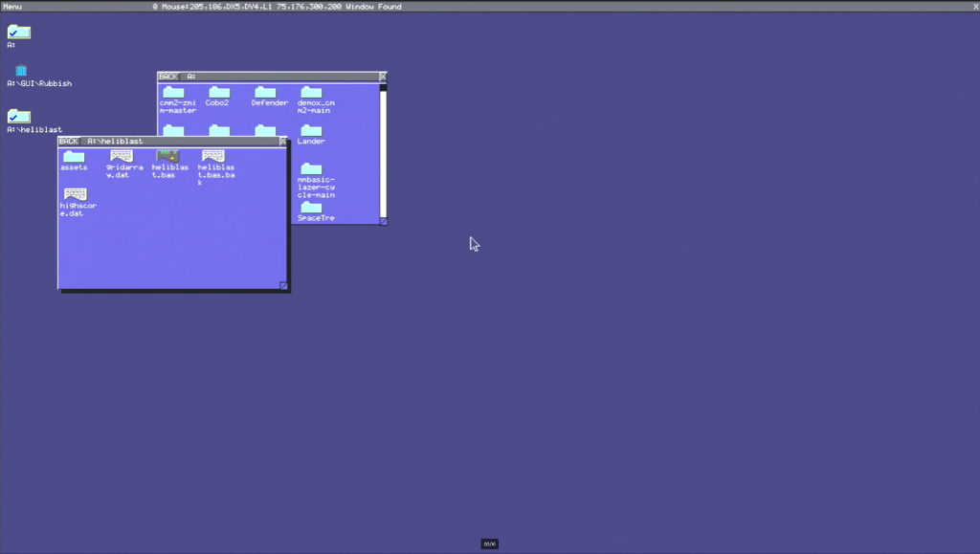The height and width of the screenshot is (554, 980).
Task: Open the highscore.dat file
Action: point(76,194)
